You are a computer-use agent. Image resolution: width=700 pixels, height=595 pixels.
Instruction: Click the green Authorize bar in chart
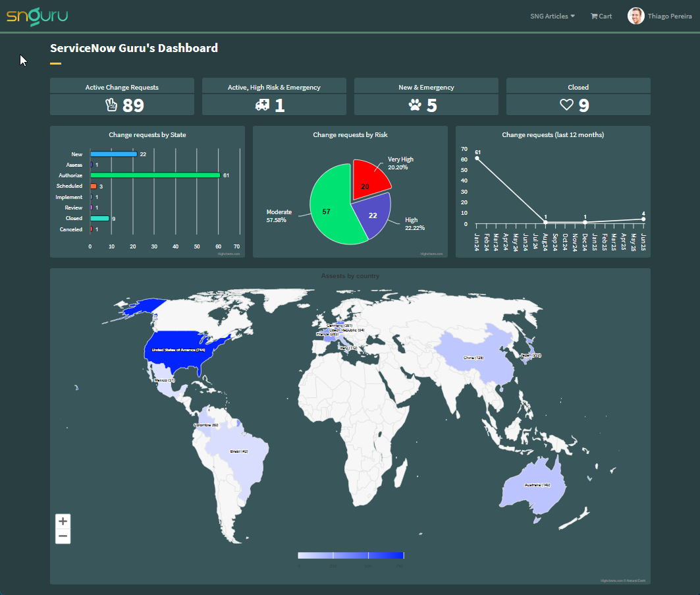pos(155,175)
